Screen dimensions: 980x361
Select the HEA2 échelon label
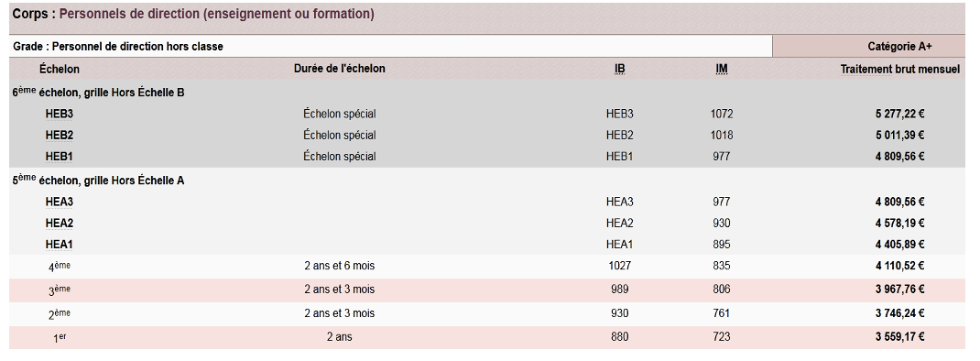point(60,223)
